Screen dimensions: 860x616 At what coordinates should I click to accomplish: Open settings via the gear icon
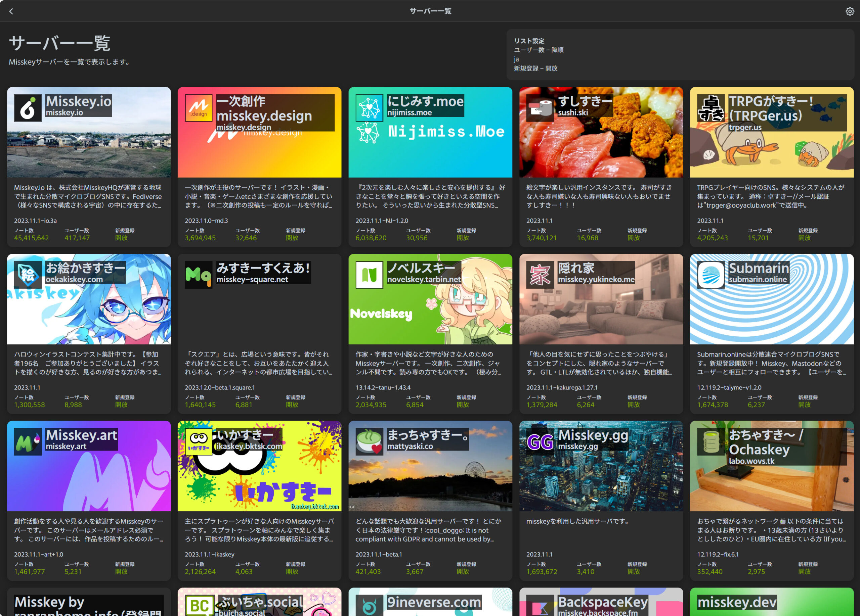850,11
